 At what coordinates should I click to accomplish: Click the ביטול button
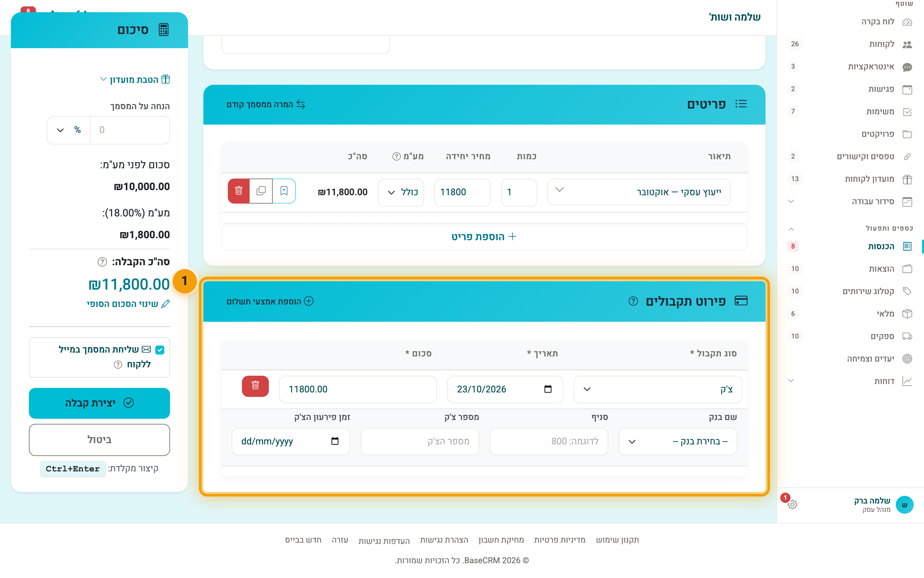pos(99,440)
